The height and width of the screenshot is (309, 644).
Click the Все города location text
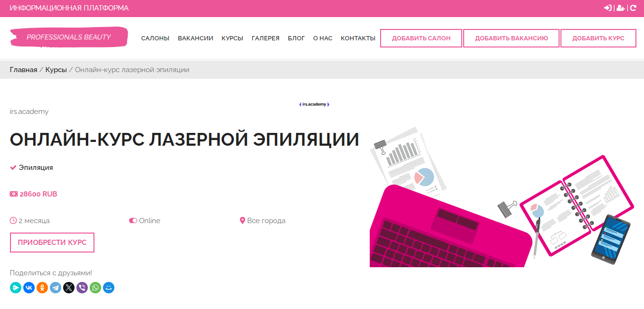tap(266, 221)
